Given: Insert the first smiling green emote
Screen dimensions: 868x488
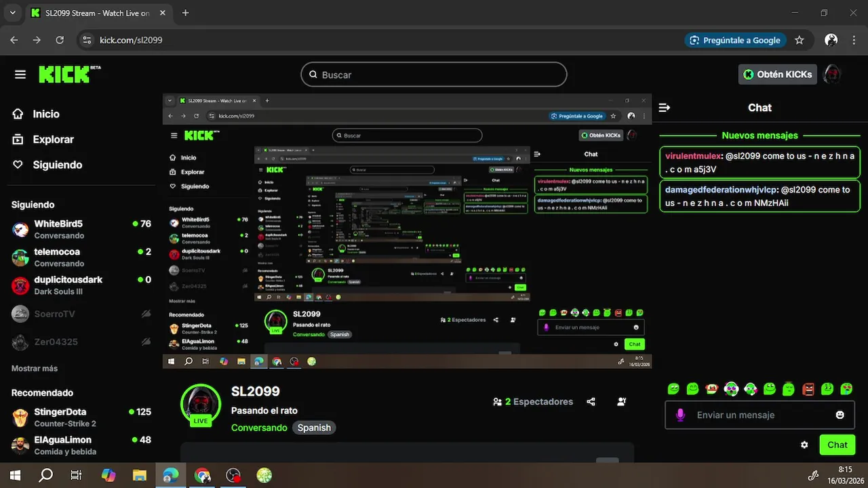Looking at the screenshot, I should [673, 389].
